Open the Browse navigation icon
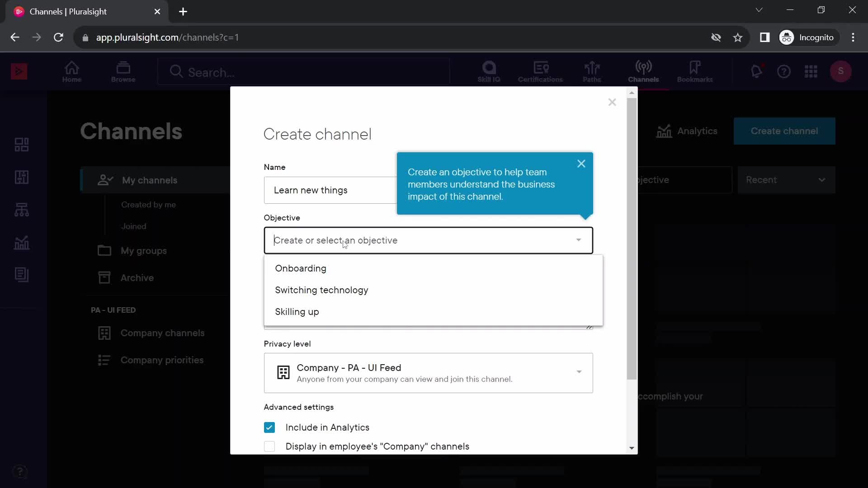 (123, 72)
